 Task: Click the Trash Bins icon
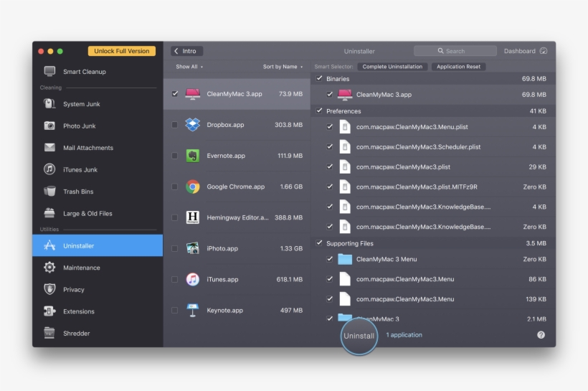[49, 191]
